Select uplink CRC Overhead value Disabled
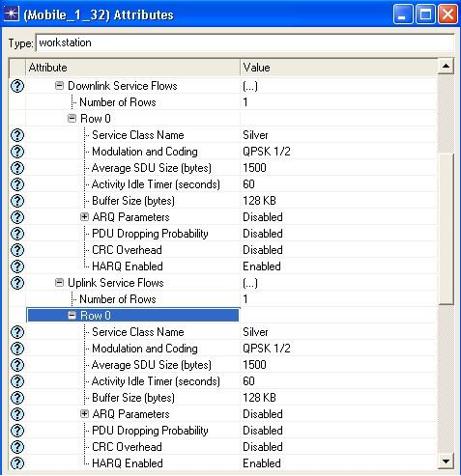461x476 pixels. coord(263,447)
